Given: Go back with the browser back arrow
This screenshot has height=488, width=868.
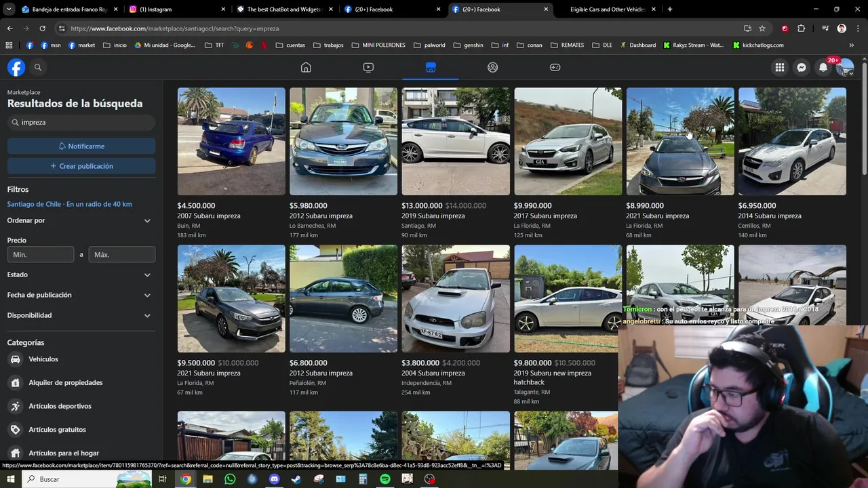Looking at the screenshot, I should [x=10, y=28].
